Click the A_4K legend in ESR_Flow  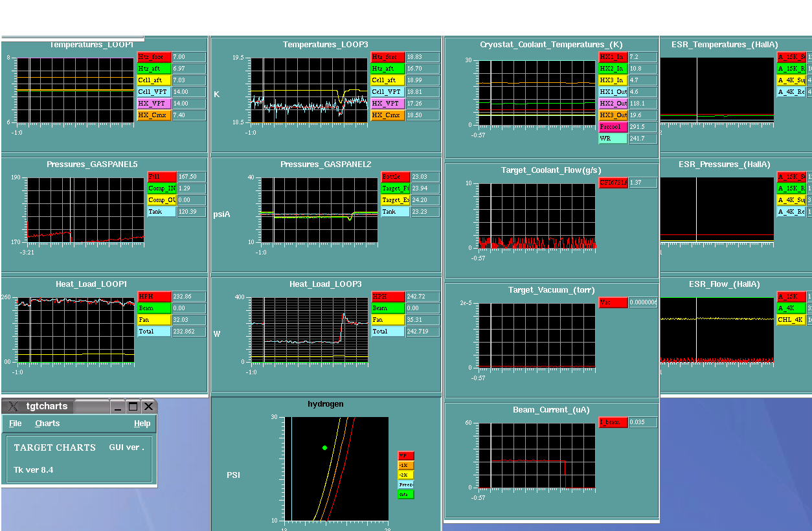click(x=791, y=308)
